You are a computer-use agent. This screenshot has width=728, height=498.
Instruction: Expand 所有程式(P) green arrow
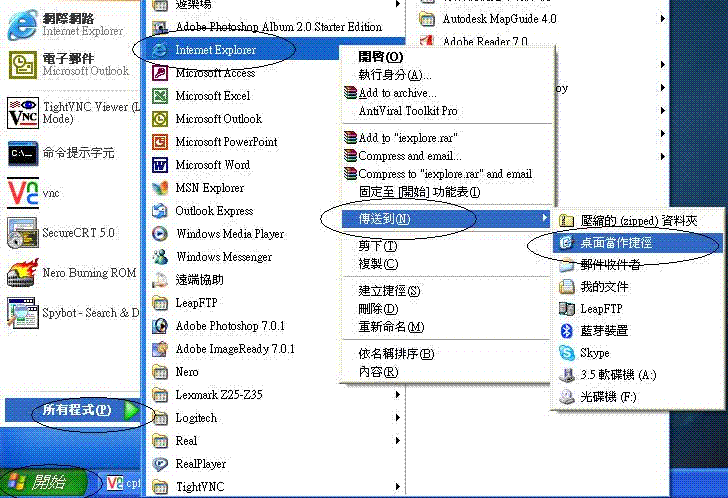click(132, 410)
